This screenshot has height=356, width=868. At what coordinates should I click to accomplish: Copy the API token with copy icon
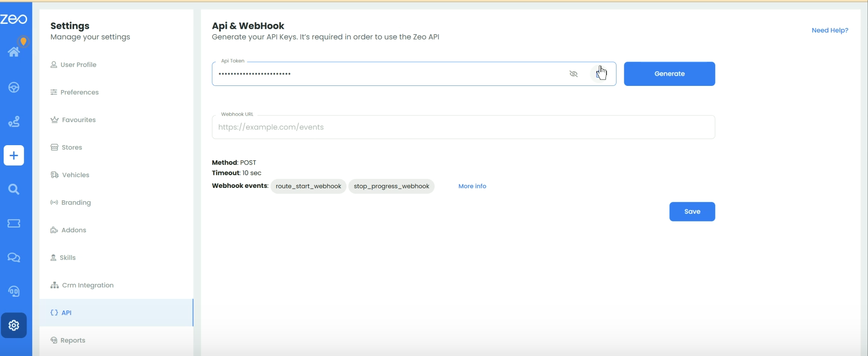599,73
